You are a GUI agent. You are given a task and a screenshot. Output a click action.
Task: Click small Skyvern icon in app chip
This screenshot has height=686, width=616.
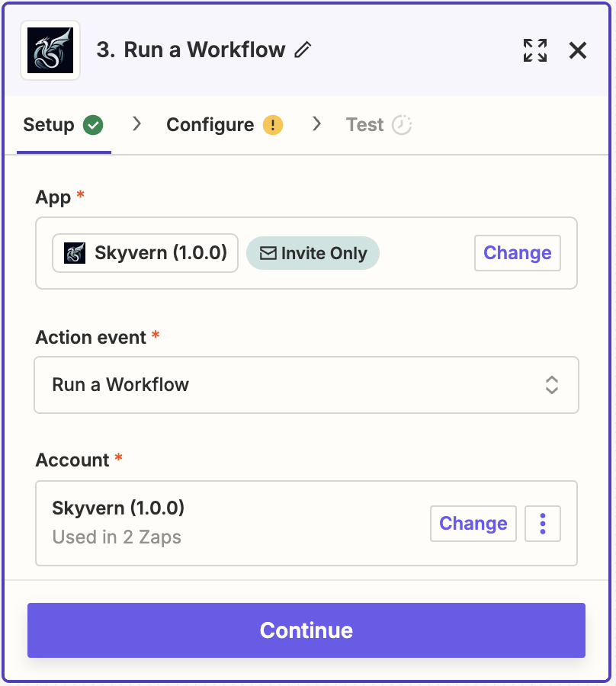coord(75,253)
